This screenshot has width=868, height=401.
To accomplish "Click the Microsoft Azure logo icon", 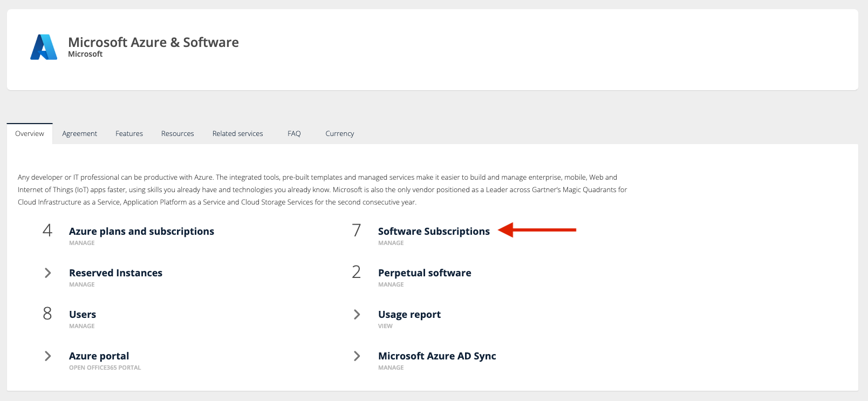I will tap(44, 47).
